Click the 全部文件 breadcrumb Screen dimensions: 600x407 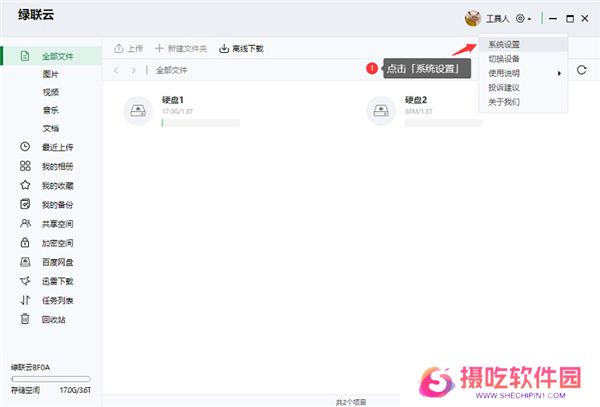[171, 70]
